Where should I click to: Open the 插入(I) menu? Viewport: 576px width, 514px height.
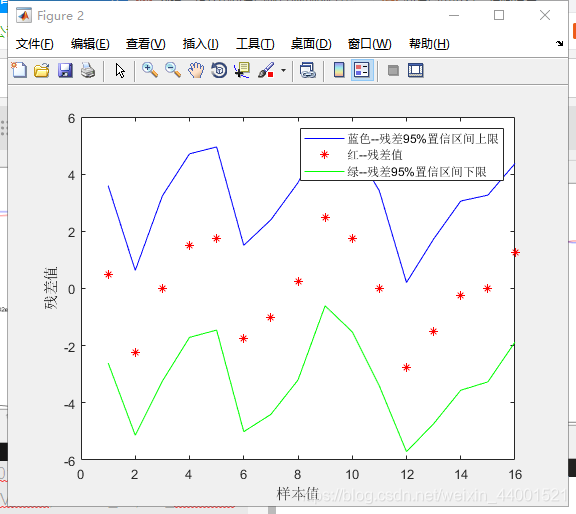pyautogui.click(x=201, y=44)
